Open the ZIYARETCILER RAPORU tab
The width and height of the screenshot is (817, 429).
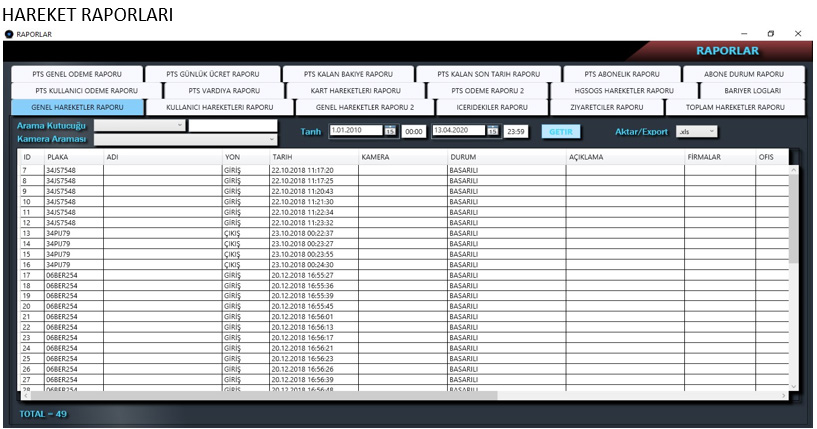pyautogui.click(x=606, y=106)
